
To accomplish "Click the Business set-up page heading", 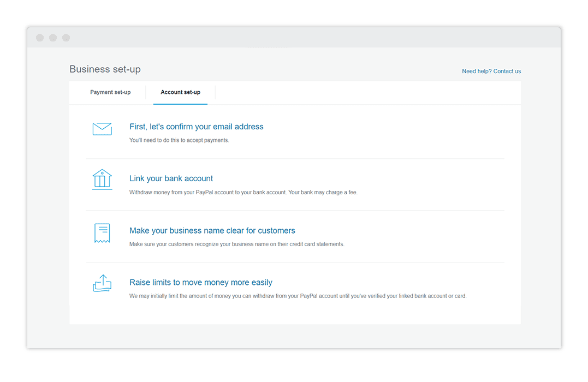I will click(105, 69).
